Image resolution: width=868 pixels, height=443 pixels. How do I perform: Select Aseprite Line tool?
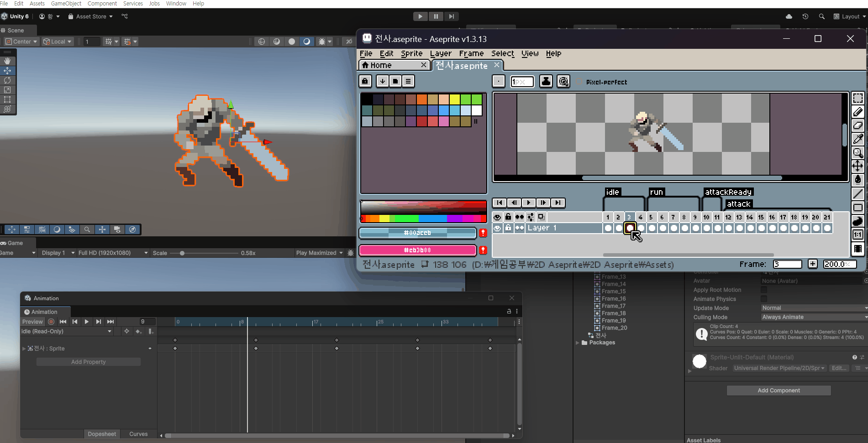[857, 194]
